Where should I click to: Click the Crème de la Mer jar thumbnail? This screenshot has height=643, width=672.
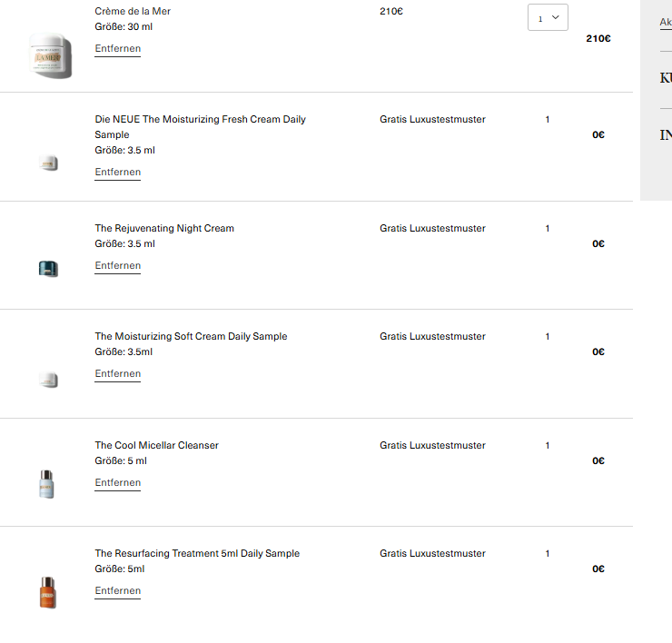point(49,55)
